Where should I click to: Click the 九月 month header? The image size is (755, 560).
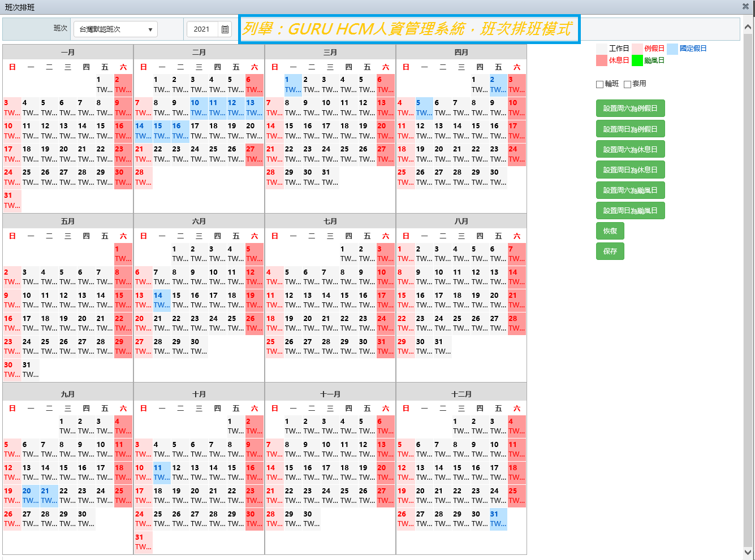68,394
